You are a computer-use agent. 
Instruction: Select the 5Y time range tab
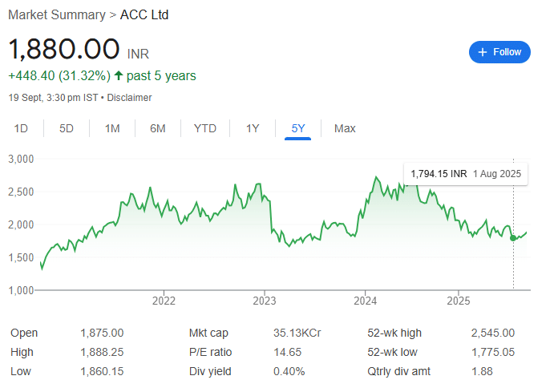298,128
